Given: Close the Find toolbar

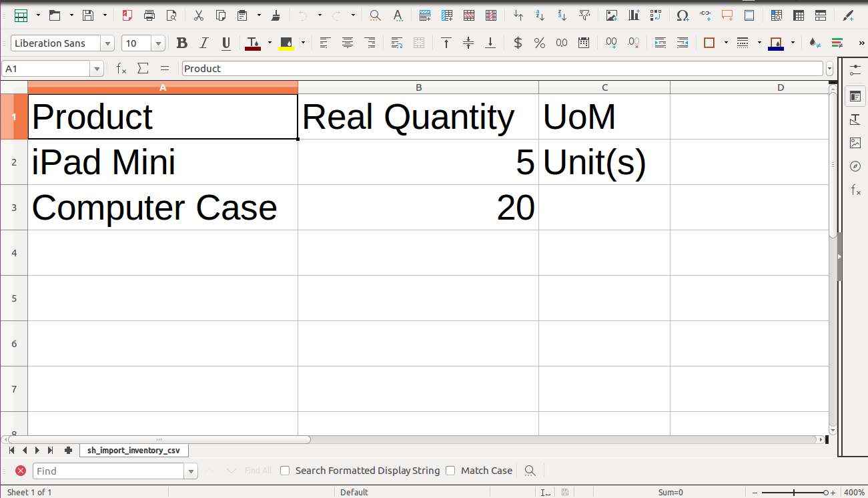Looking at the screenshot, I should pyautogui.click(x=21, y=471).
